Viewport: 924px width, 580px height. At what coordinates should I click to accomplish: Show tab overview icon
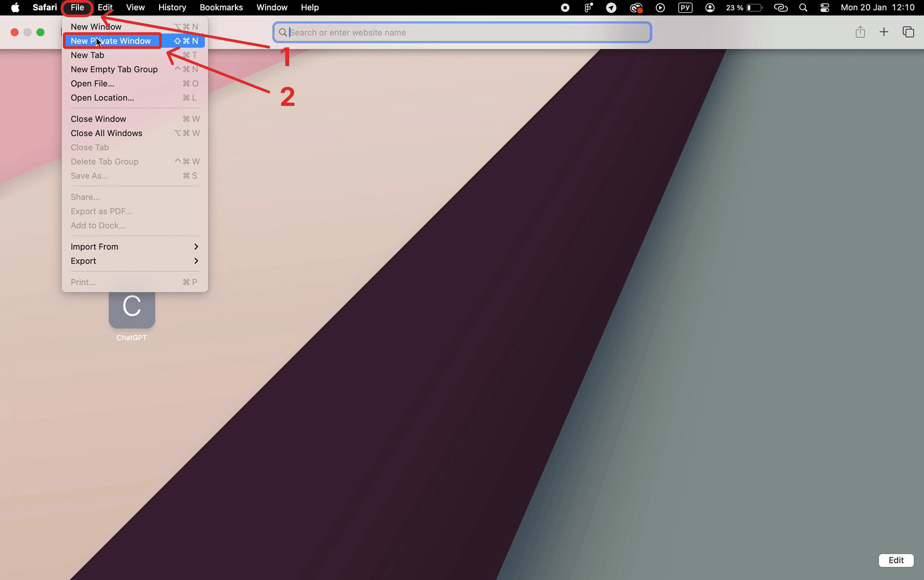(908, 32)
